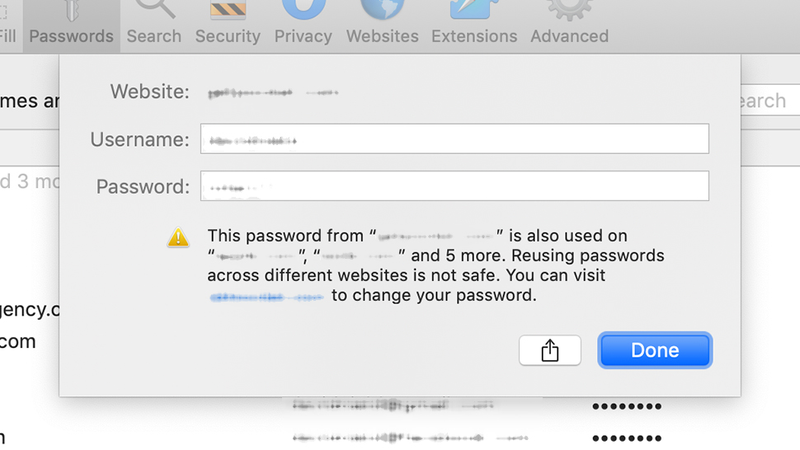Click inside the Username field
The image size is (800, 450).
(455, 139)
